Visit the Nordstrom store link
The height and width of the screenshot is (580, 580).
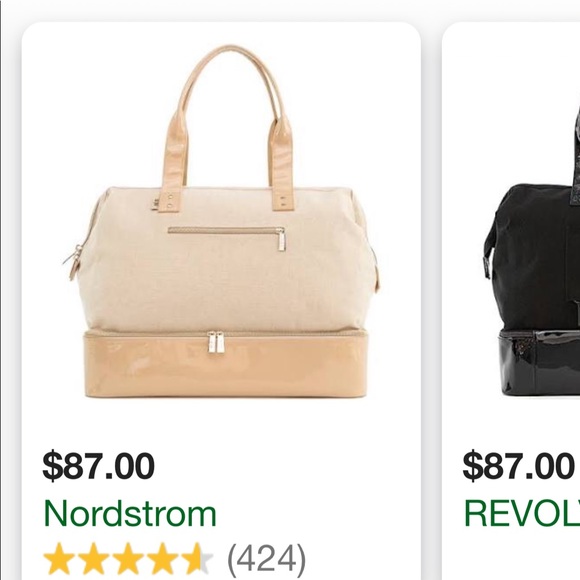130,513
